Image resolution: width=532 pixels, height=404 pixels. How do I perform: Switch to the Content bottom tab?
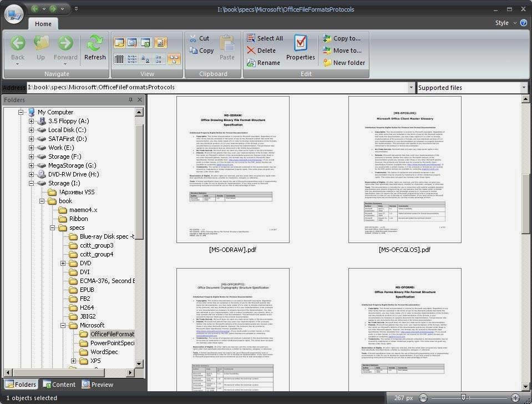[x=59, y=385]
